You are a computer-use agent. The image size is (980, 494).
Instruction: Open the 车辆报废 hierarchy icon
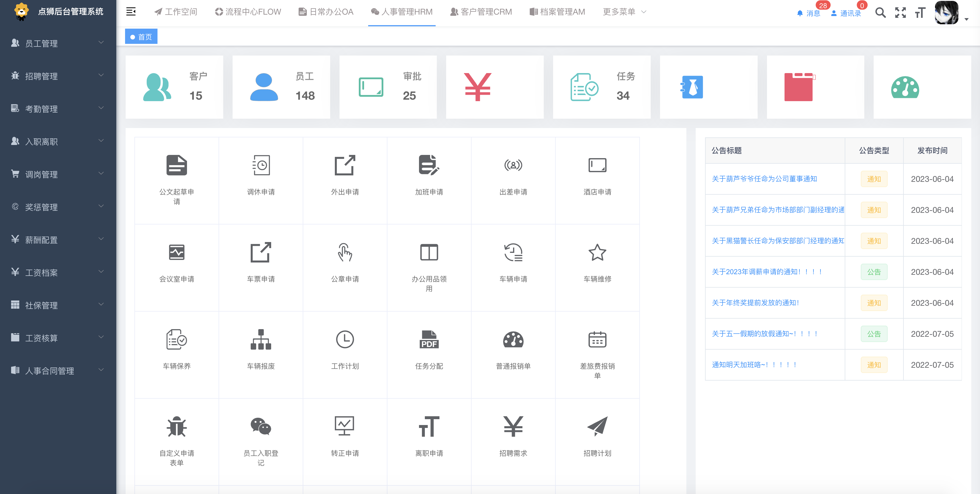coord(261,339)
